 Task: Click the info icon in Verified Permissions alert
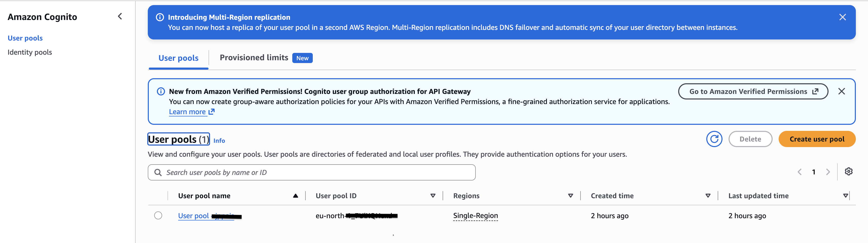click(x=161, y=91)
